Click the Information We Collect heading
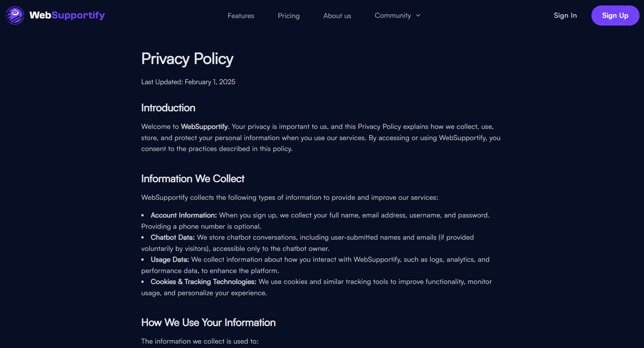 [193, 178]
